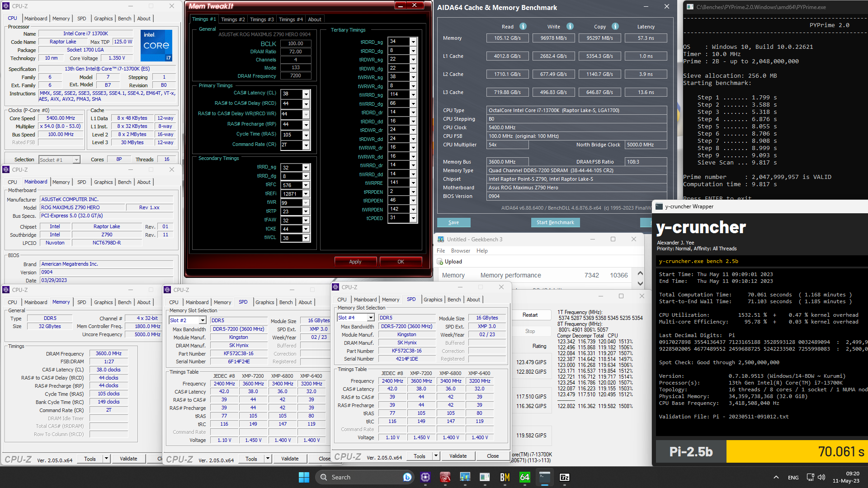Click Validate in Slot #4 CPU-Z window
The width and height of the screenshot is (868, 488).
(x=458, y=456)
